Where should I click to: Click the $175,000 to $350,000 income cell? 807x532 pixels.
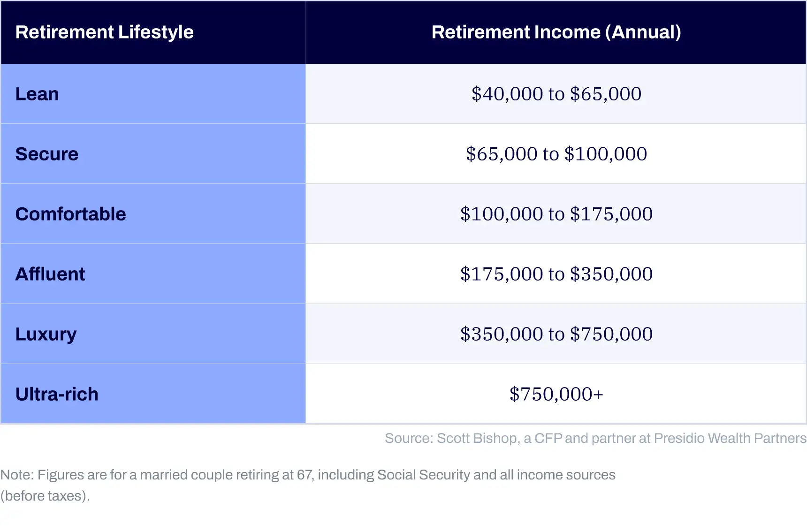(556, 274)
